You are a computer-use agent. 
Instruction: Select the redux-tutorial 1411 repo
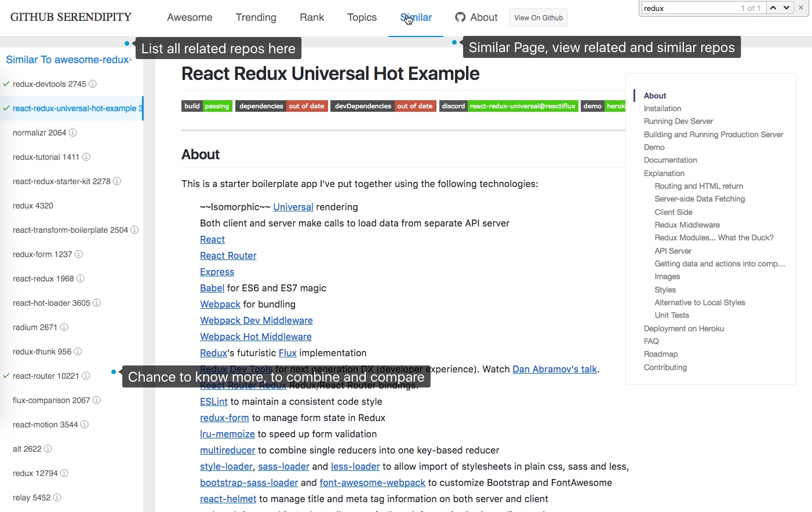point(46,157)
